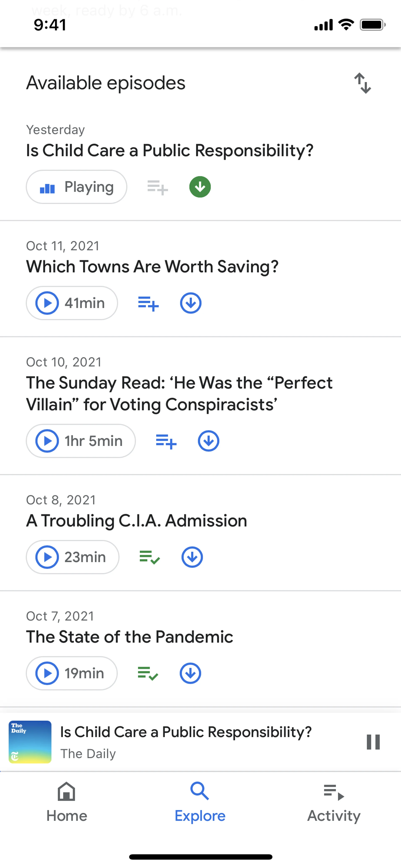Download The Sunday Read episode
The height and width of the screenshot is (868, 401).
[209, 441]
